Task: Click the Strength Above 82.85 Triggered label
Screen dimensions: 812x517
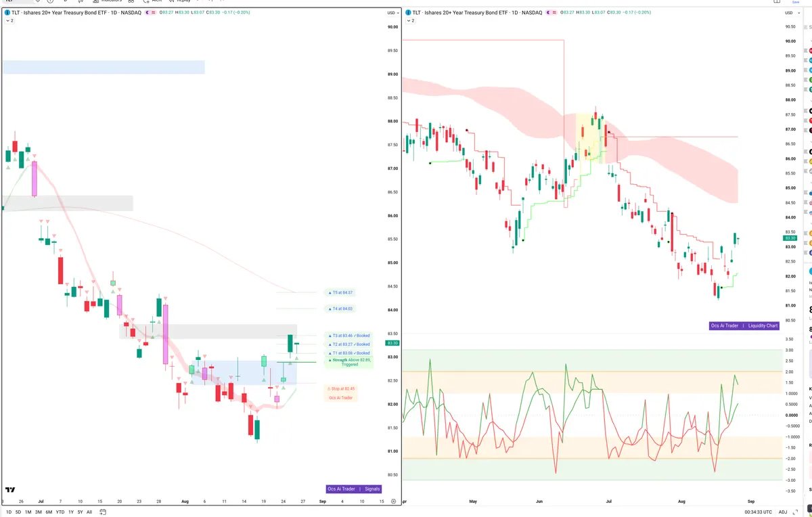Action: click(349, 362)
